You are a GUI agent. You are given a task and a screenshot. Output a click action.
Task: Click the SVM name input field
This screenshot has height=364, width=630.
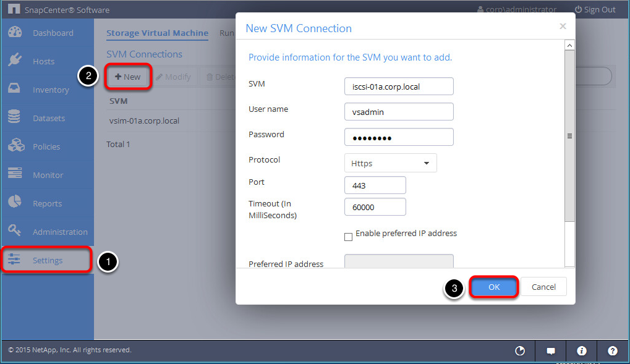(399, 87)
